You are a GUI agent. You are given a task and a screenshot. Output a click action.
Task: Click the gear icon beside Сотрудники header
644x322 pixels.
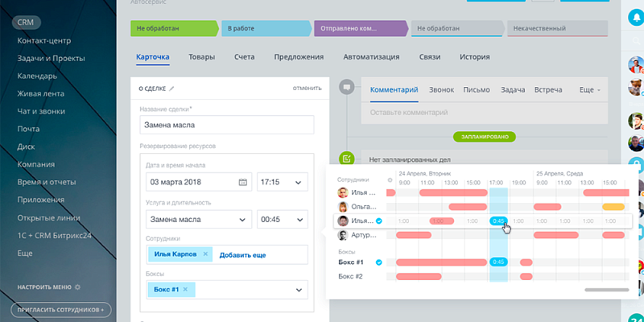pos(390,180)
